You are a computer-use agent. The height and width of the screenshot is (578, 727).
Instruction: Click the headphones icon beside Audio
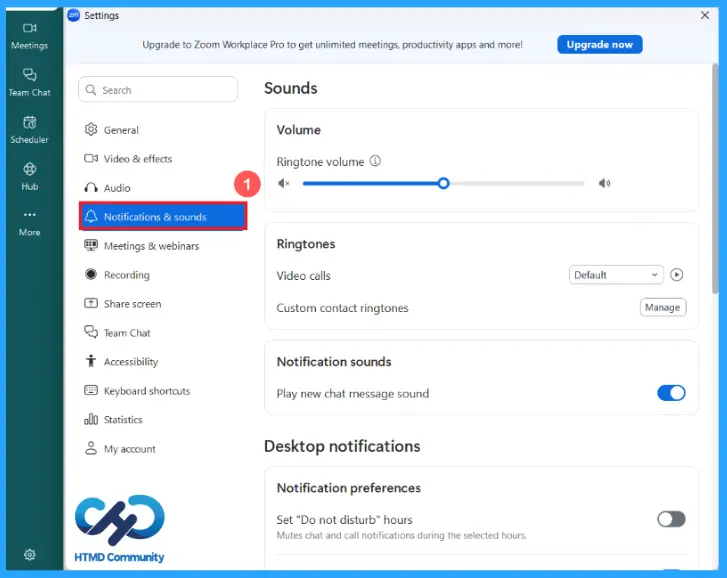tap(91, 187)
